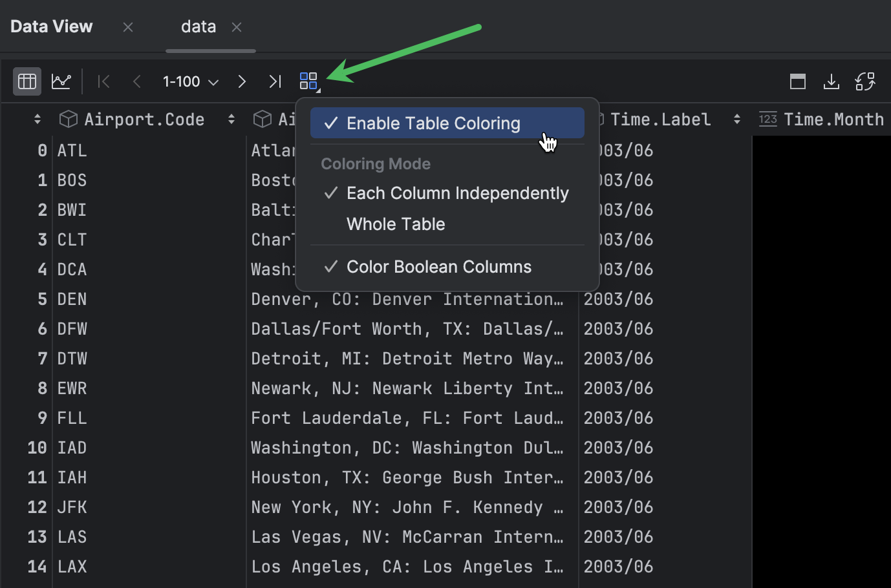The width and height of the screenshot is (891, 588).
Task: Open the Time.Label column sort control
Action: 737,119
